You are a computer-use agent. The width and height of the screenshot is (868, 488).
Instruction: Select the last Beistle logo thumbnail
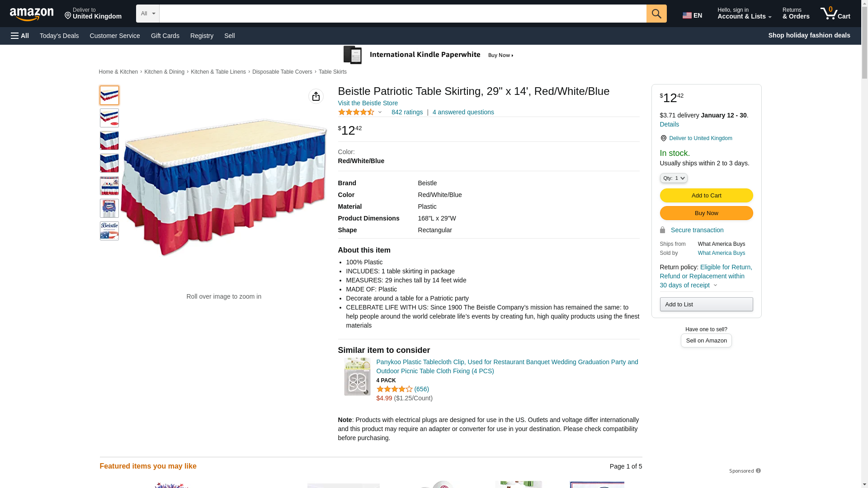click(x=109, y=231)
